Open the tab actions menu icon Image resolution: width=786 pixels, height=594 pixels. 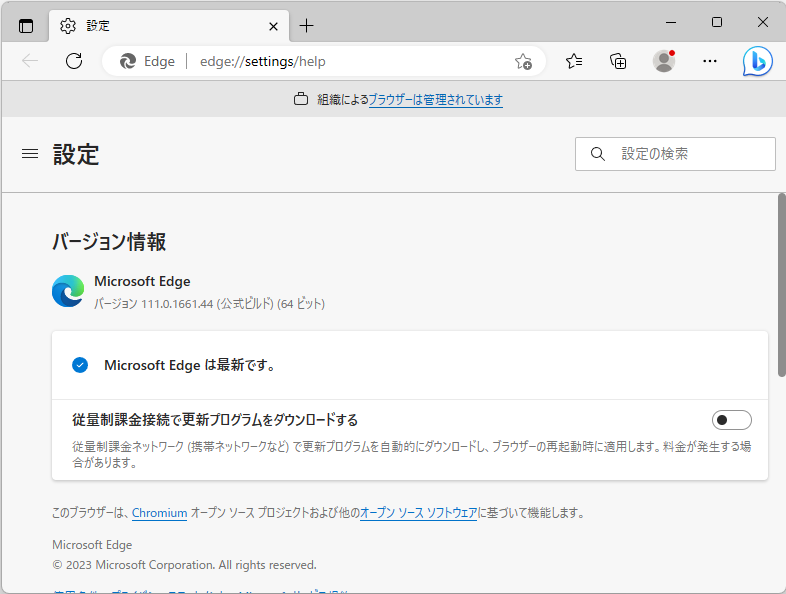pos(26,26)
